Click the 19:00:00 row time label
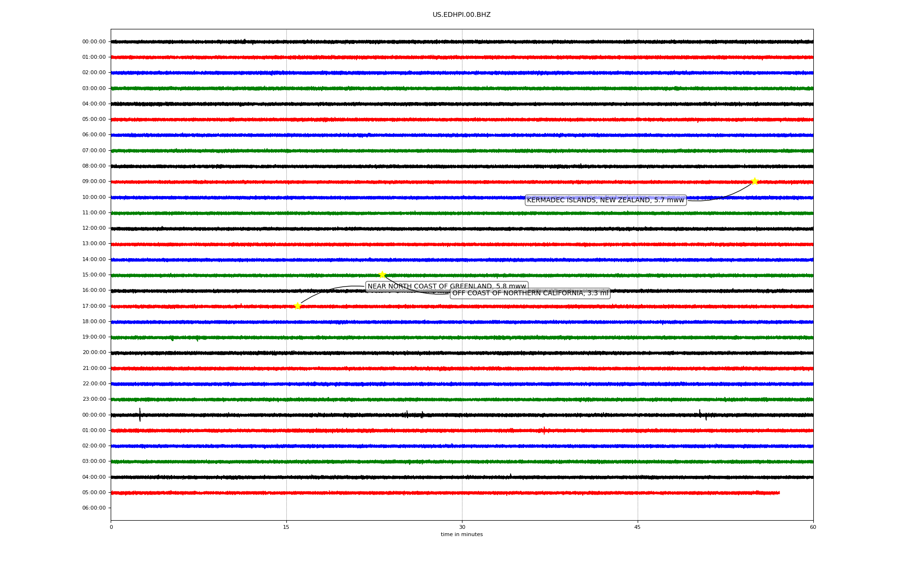924x578 pixels. (x=94, y=337)
